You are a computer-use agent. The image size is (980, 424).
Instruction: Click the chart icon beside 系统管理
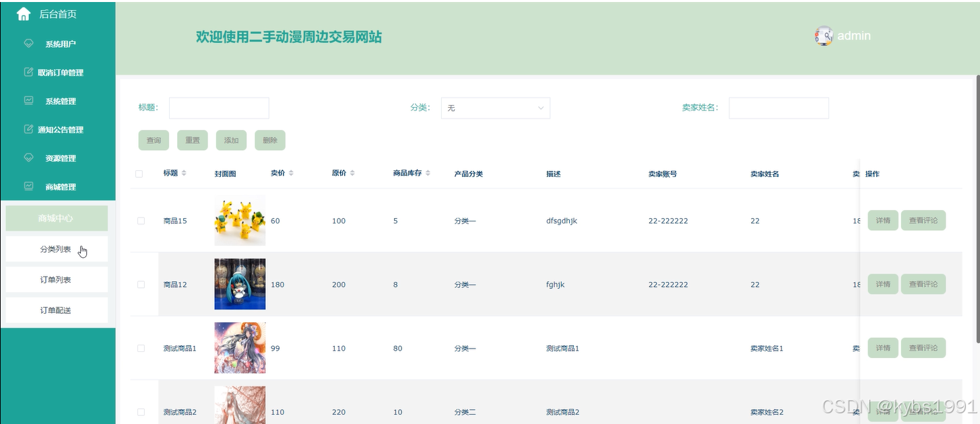coord(28,100)
